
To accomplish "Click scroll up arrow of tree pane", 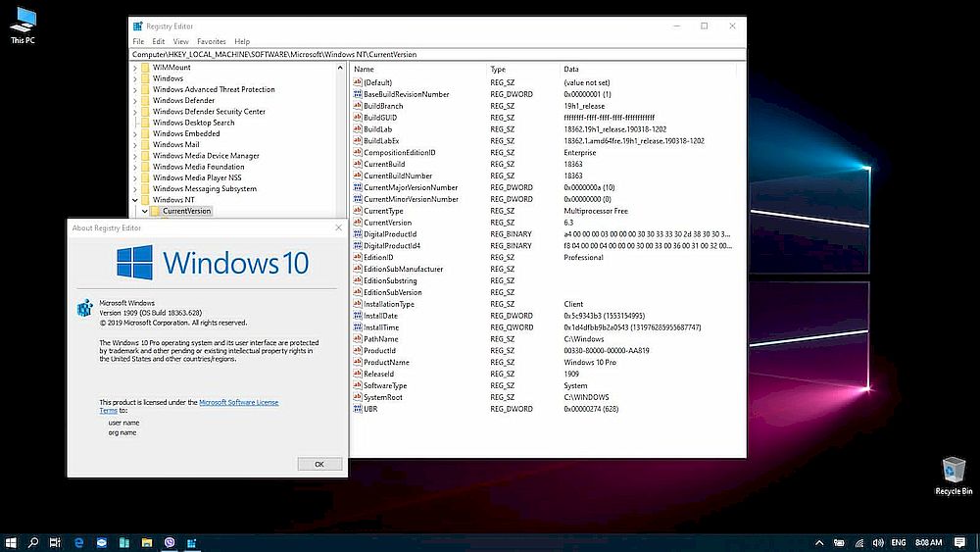I will click(341, 68).
